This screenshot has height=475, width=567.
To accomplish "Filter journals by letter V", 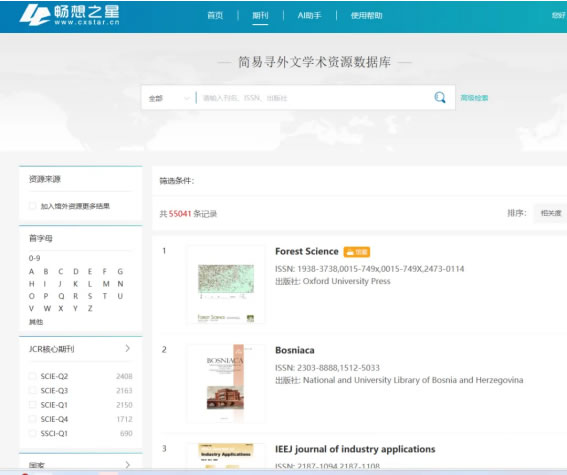I will pyautogui.click(x=31, y=309).
